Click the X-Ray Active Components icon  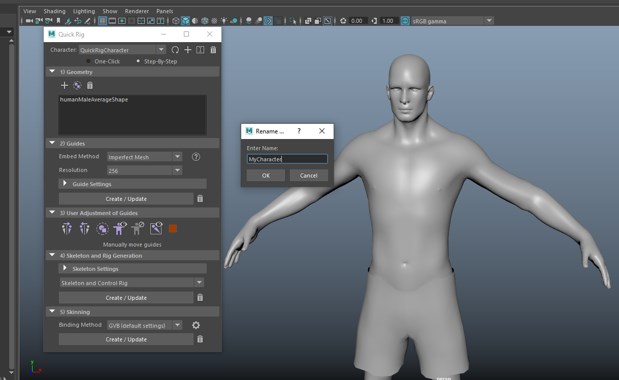[x=317, y=21]
